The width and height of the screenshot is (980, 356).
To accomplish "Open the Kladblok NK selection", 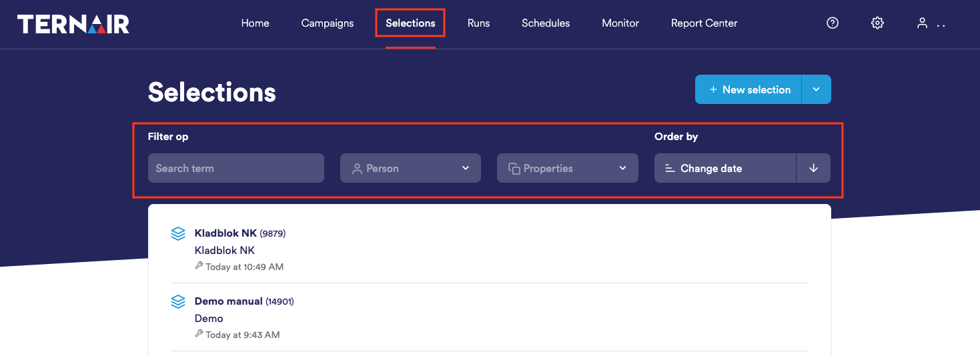I will tap(225, 233).
